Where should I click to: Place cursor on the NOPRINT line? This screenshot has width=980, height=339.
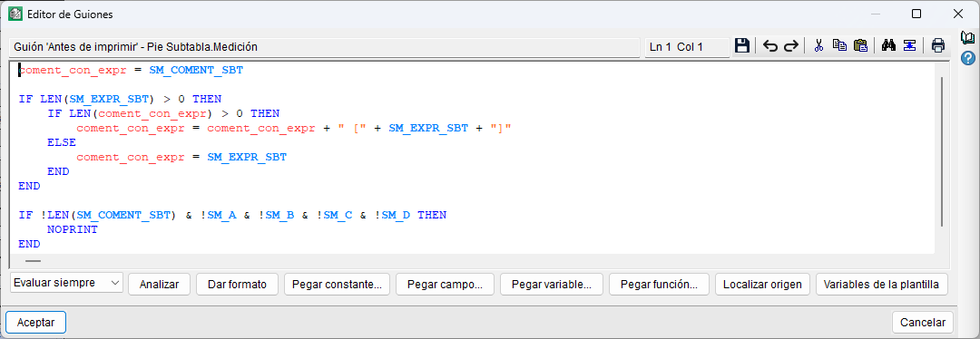[73, 229]
